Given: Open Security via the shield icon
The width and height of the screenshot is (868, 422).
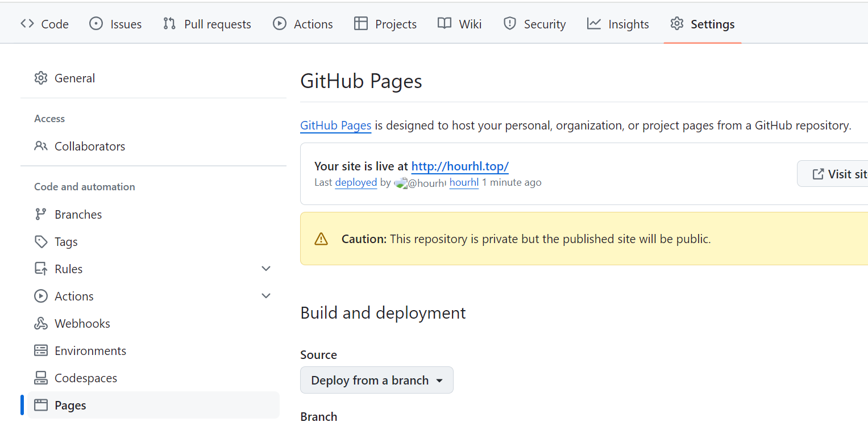Looking at the screenshot, I should [x=510, y=23].
